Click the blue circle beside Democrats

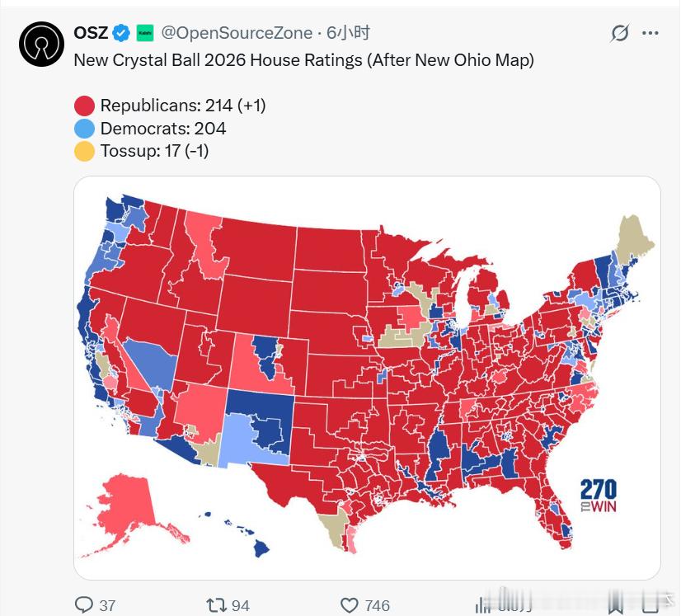(x=85, y=129)
